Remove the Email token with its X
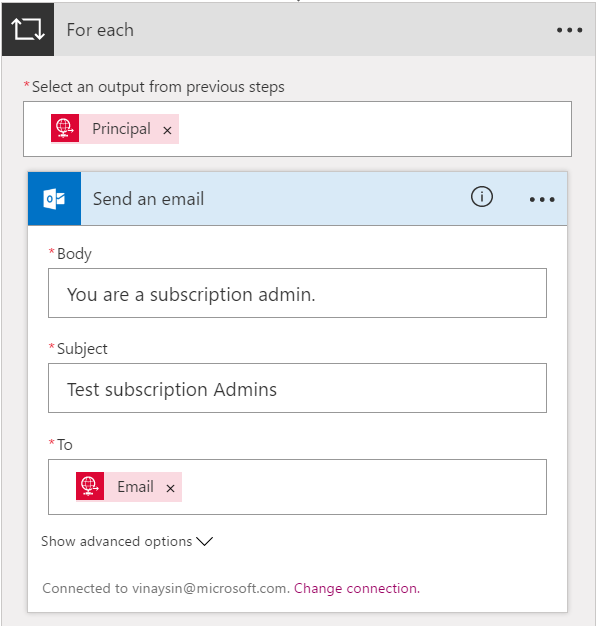Screen dimensions: 599x631 170,488
